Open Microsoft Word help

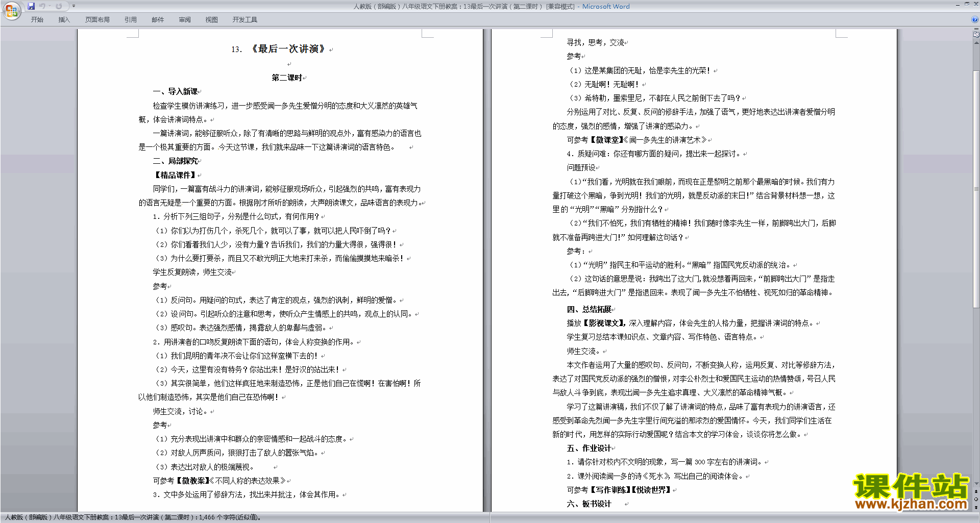[975, 19]
